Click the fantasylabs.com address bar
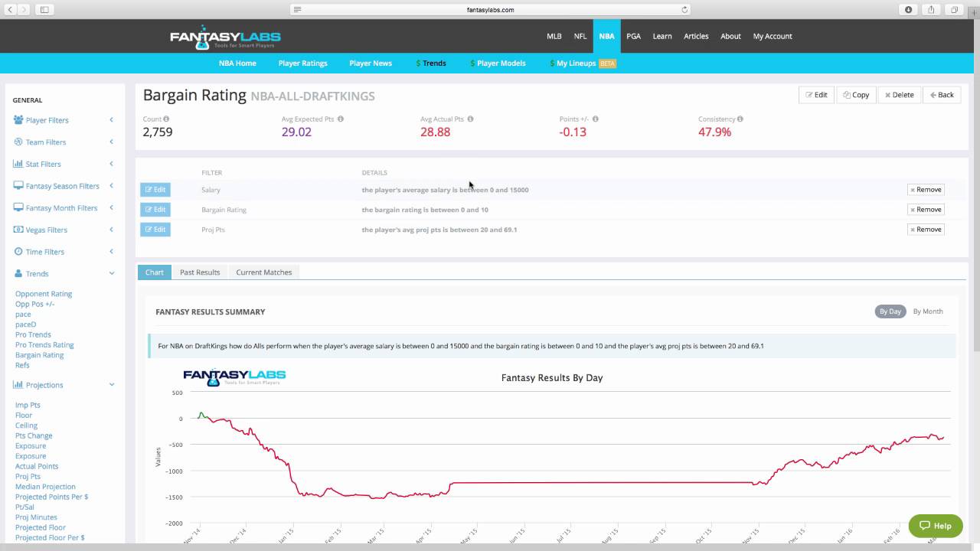980x551 pixels. (x=490, y=9)
